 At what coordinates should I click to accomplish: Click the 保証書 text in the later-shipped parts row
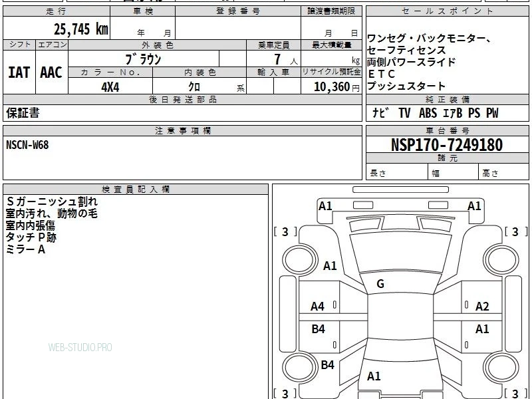[x=23, y=112]
